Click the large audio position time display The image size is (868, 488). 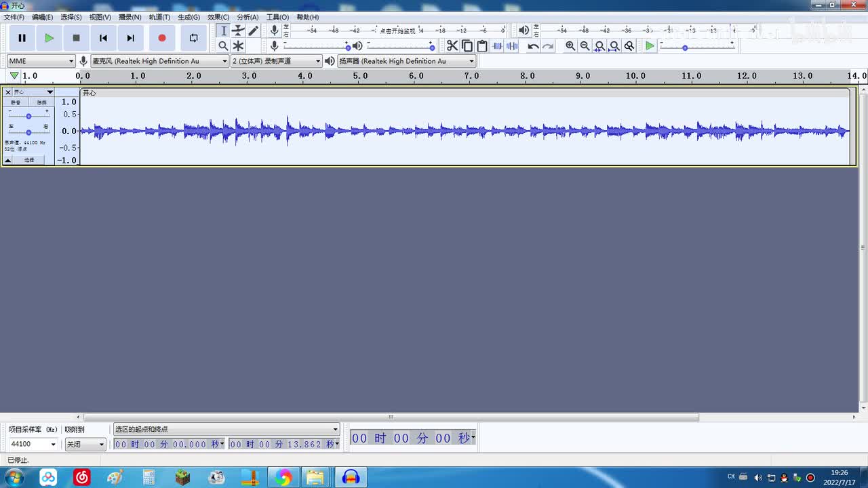click(x=413, y=438)
